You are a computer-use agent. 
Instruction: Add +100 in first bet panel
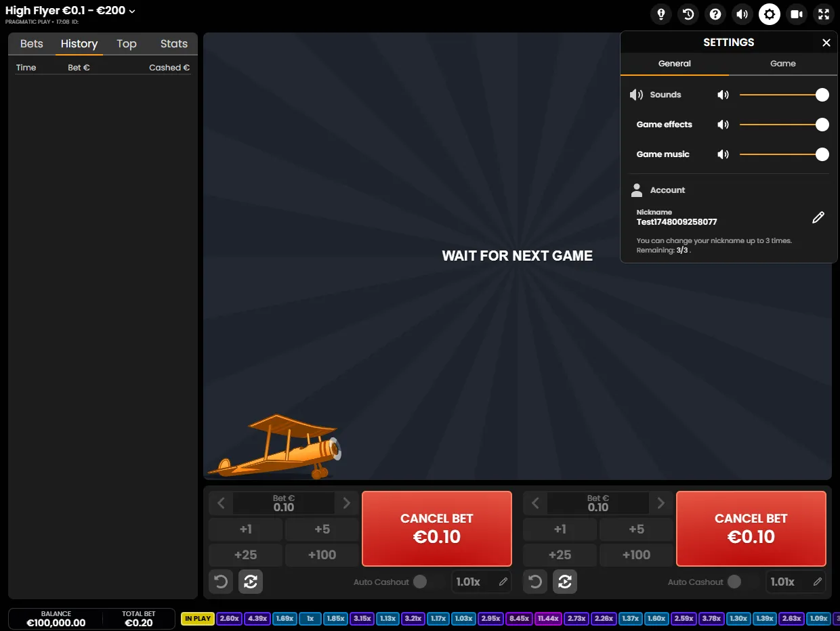(x=322, y=555)
